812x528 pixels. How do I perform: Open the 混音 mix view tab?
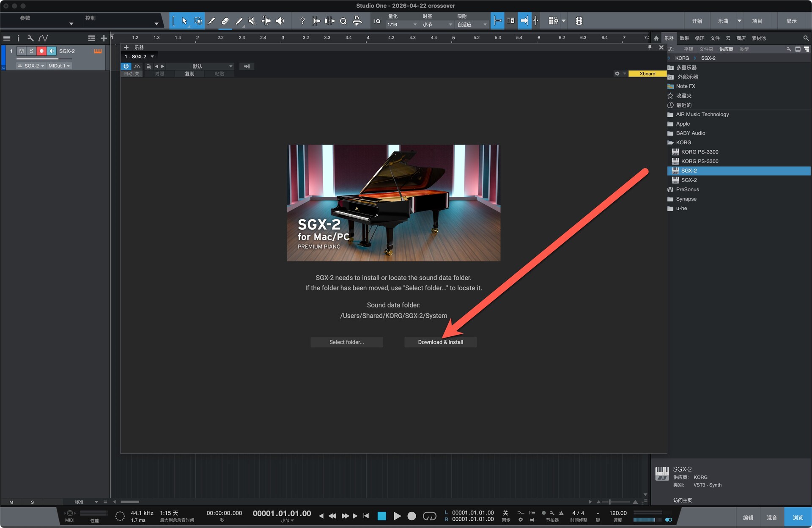(x=772, y=517)
